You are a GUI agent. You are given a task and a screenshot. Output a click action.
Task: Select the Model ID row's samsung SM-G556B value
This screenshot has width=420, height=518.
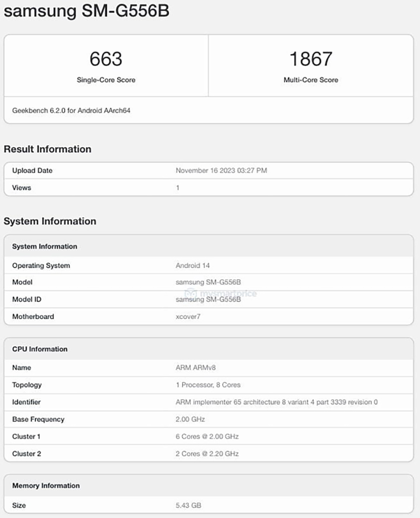(x=208, y=300)
